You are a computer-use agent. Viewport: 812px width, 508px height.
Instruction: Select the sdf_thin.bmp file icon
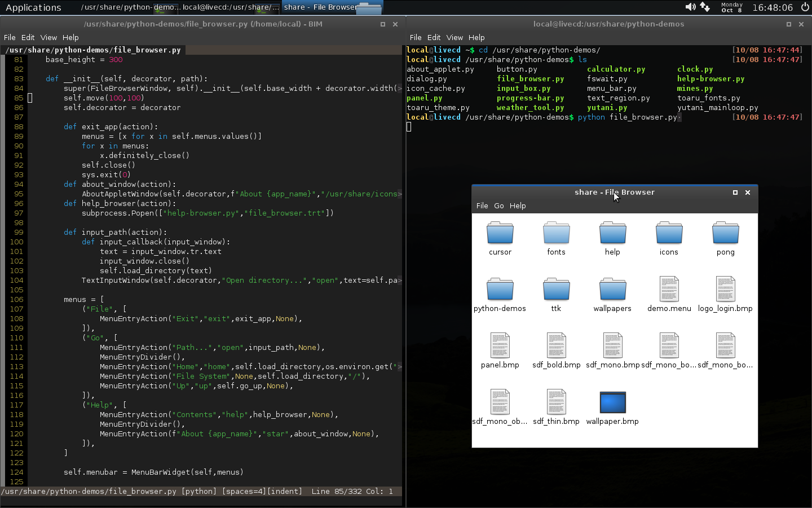(x=556, y=402)
